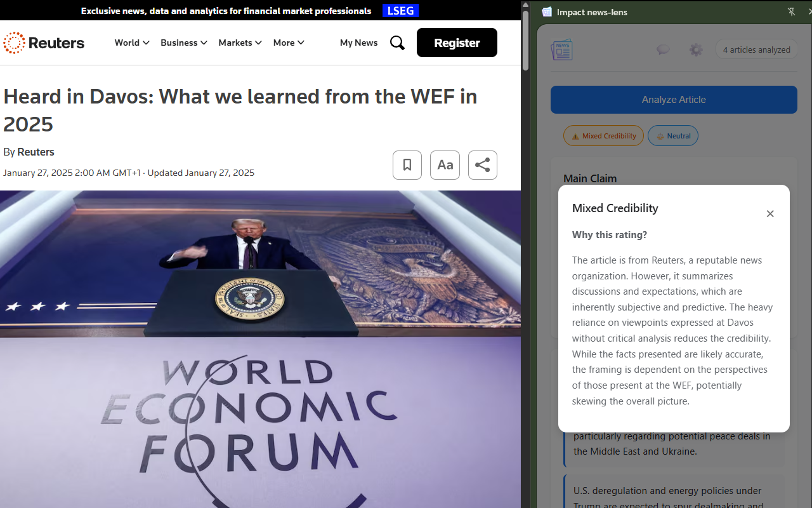
Task: Click the 'Main Claim' heading
Action: pos(590,178)
